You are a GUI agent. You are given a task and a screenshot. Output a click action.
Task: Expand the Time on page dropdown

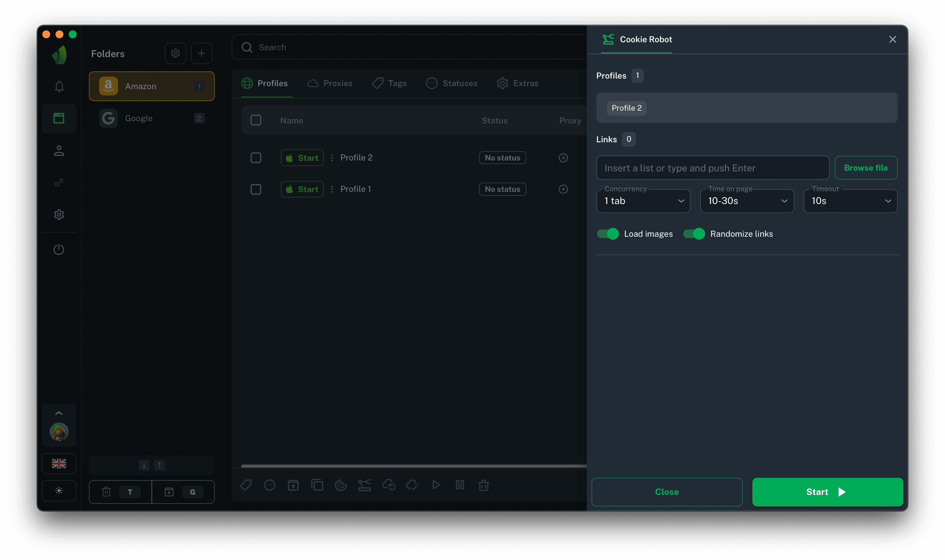tap(746, 201)
